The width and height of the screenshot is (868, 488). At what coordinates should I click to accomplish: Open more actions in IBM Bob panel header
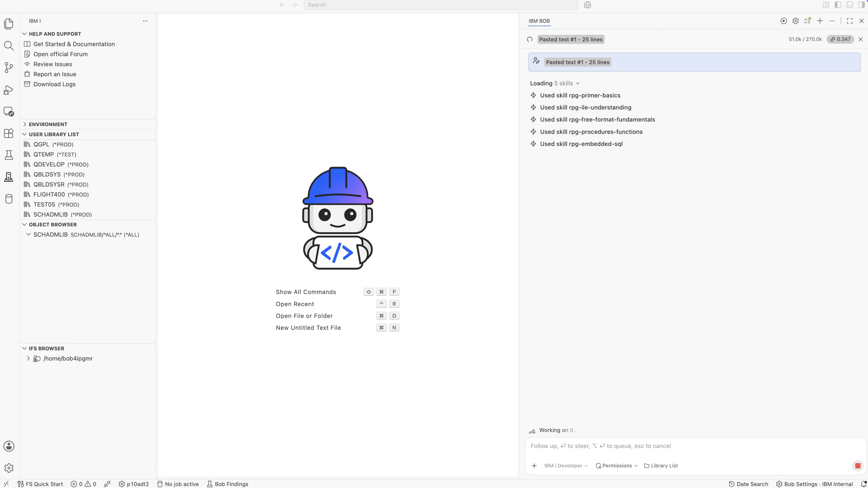click(832, 21)
